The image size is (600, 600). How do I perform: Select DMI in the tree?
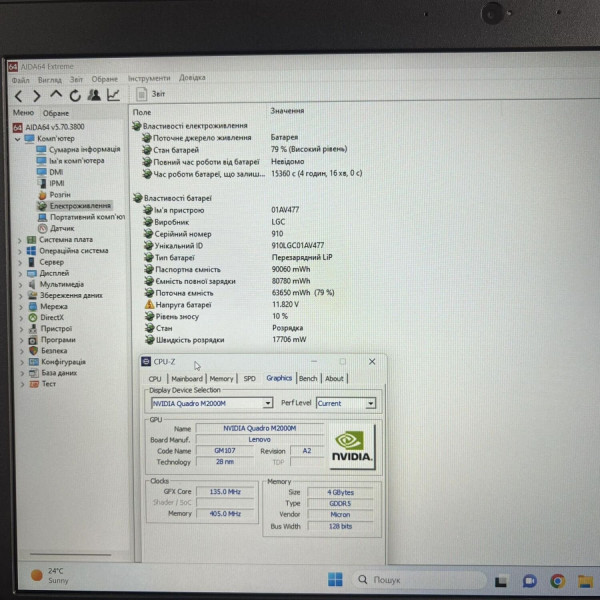56,172
